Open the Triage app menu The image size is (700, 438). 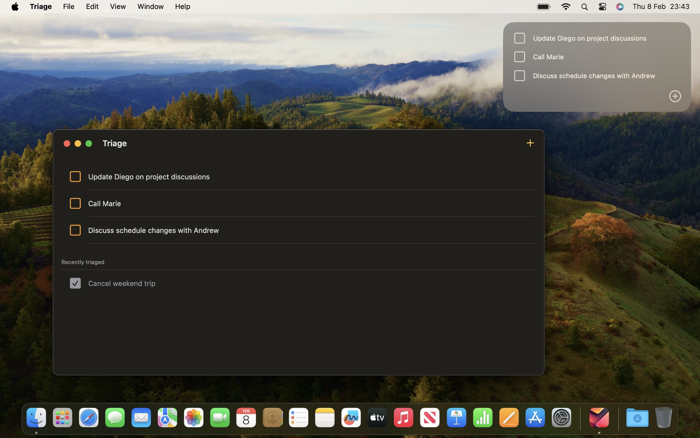click(x=41, y=6)
